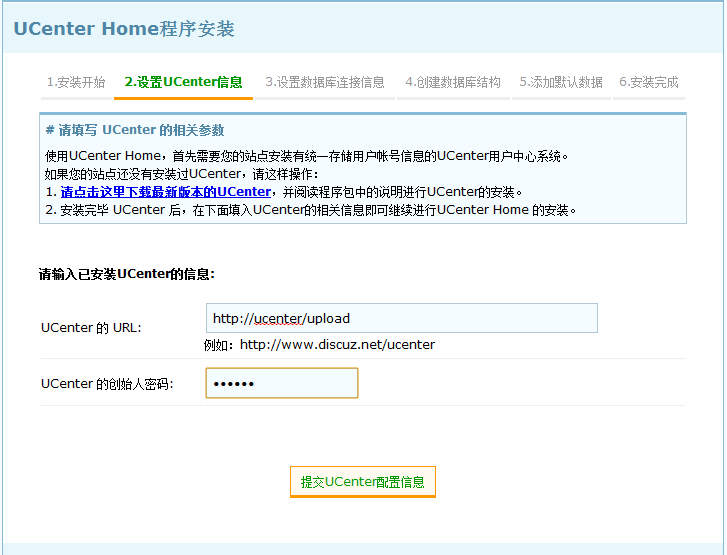Select step tab 2.设置UCenter信息

pos(183,82)
